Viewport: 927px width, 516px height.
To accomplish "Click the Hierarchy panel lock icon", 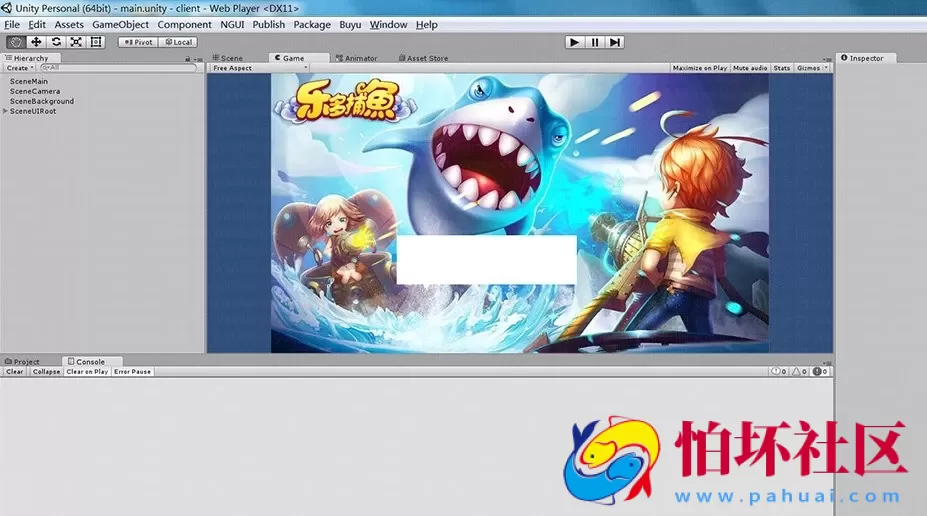I will [x=188, y=59].
